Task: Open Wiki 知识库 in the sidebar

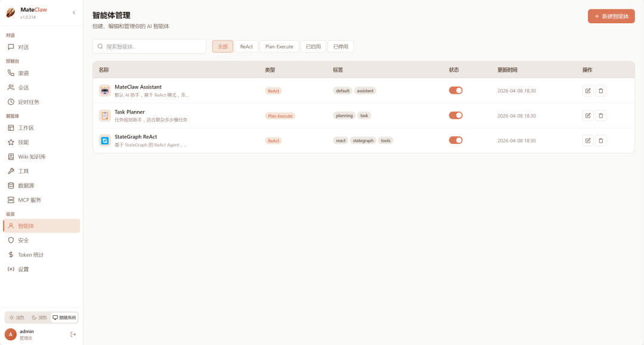Action: pyautogui.click(x=32, y=157)
